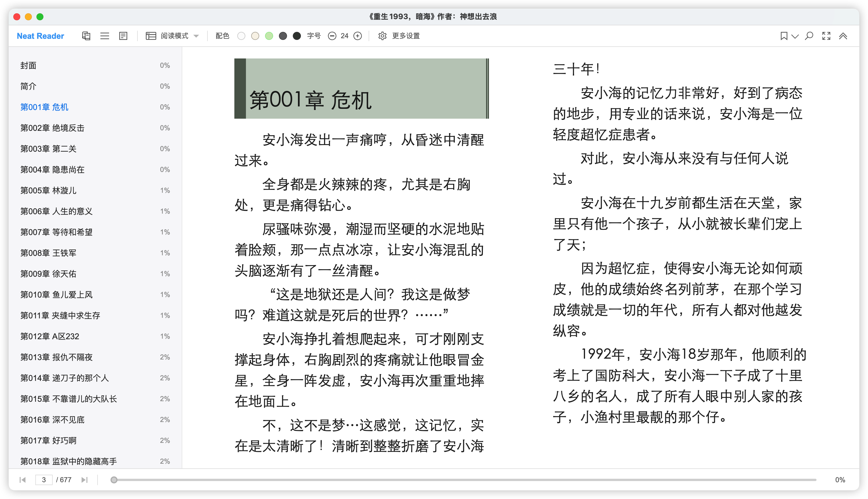Enter fullscreen mode icon
The width and height of the screenshot is (868, 499).
pos(826,36)
